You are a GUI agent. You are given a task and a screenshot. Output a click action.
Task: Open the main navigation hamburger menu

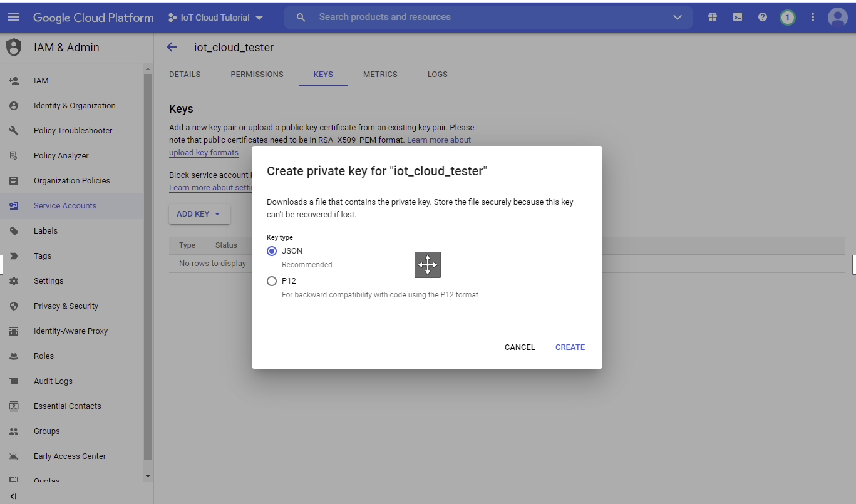(14, 18)
